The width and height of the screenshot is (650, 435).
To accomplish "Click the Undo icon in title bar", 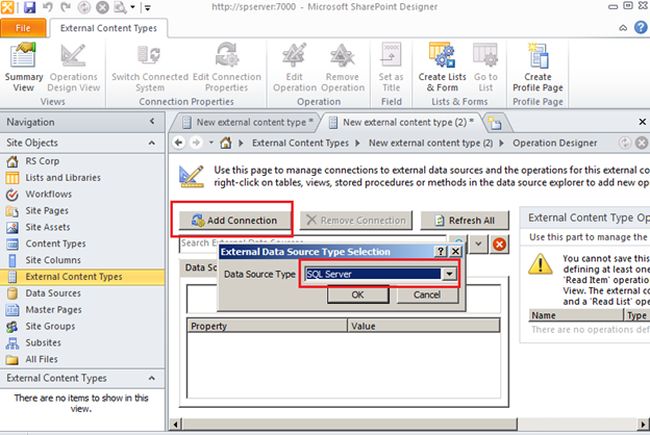I will 48,7.
